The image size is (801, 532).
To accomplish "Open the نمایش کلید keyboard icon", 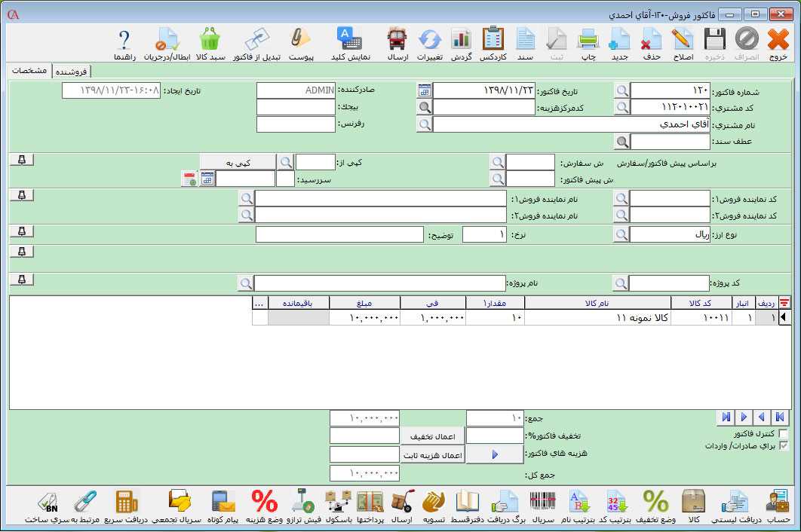I will (x=350, y=44).
